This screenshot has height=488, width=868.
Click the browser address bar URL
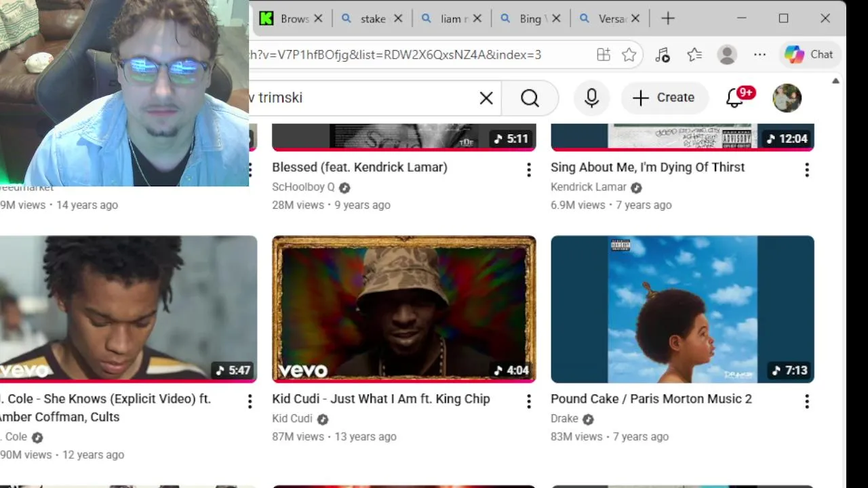point(395,55)
